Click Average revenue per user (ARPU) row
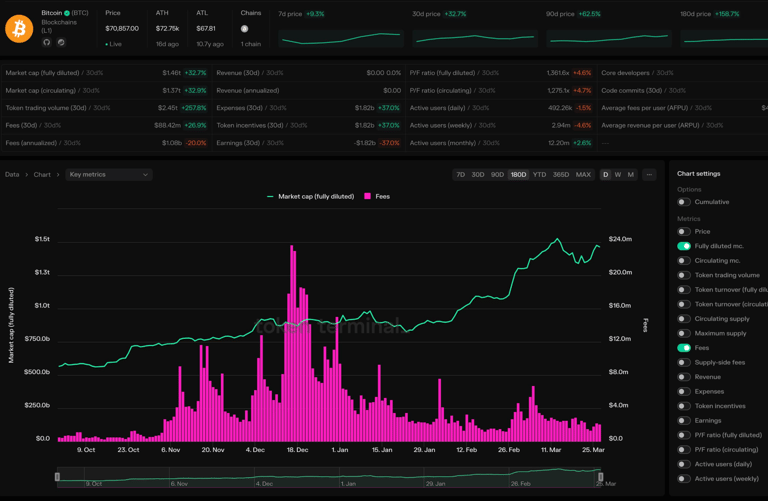768x501 pixels. pyautogui.click(x=683, y=125)
